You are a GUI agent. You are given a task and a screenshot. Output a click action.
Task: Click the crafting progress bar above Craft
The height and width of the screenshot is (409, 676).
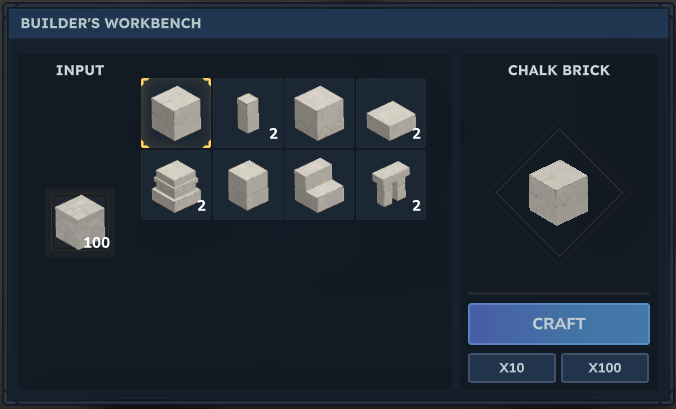point(558,294)
